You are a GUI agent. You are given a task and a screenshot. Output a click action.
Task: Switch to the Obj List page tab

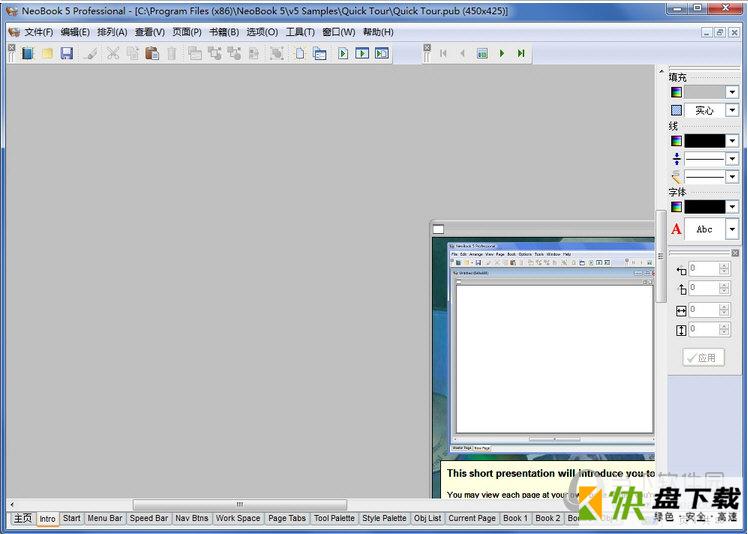(427, 518)
